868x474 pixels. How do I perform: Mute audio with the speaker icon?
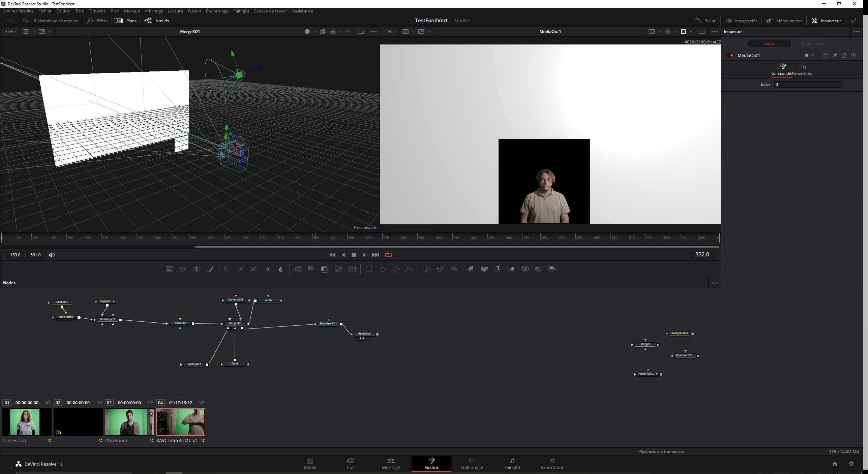(x=52, y=255)
